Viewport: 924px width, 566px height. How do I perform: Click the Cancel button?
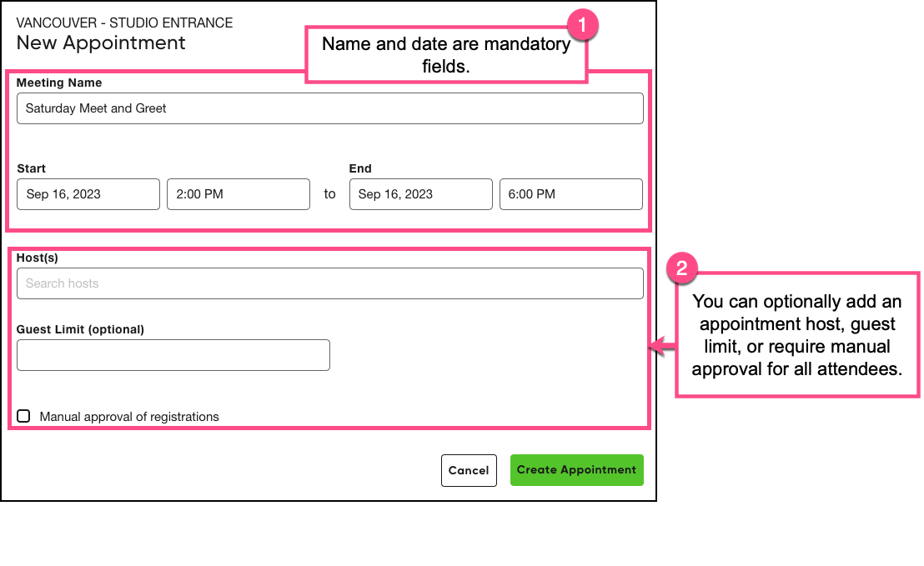click(x=469, y=469)
